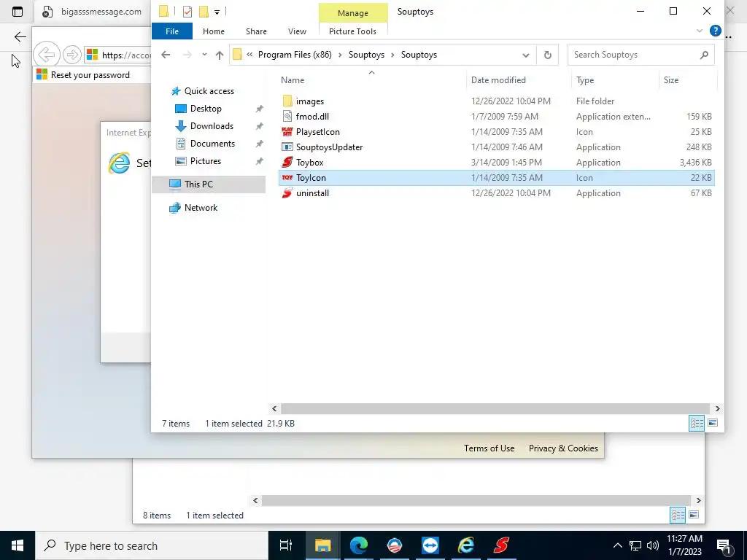Switch to the Home ribbon tab
Screen dimensions: 747x560
pos(214,31)
